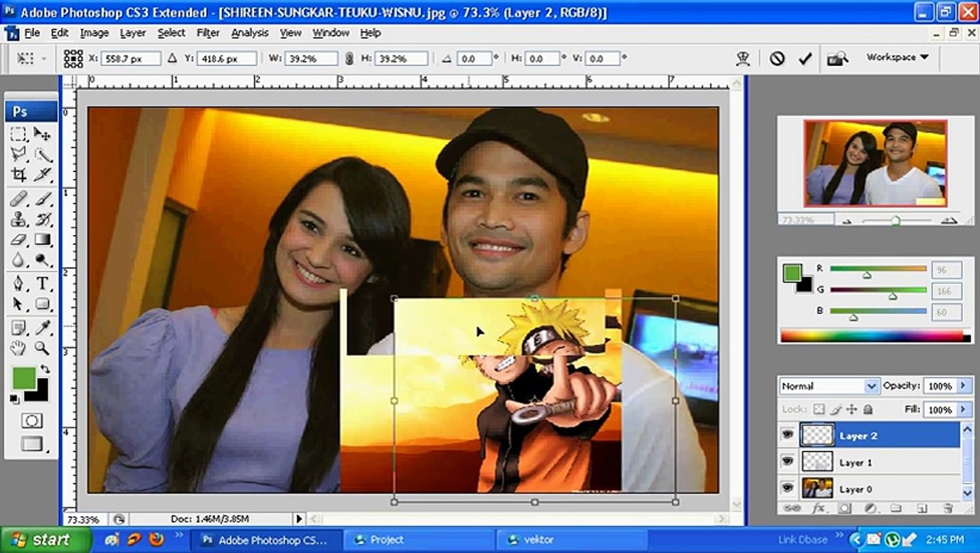Create a new layer button
The width and height of the screenshot is (980, 553).
pos(922,508)
